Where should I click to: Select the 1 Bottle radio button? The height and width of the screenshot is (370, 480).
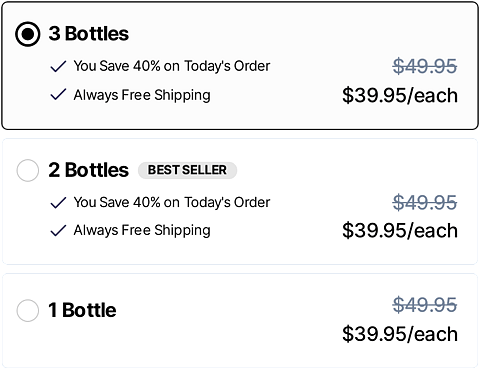28,310
